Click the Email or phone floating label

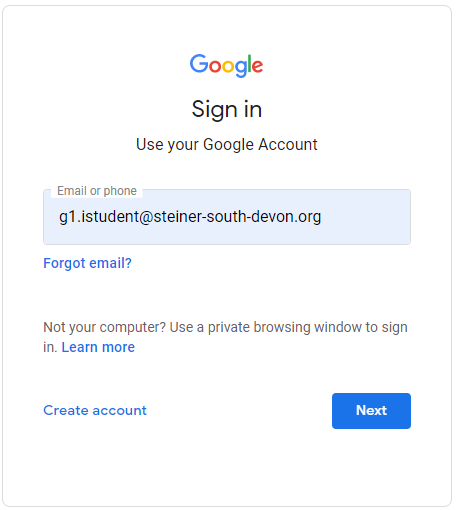point(97,191)
